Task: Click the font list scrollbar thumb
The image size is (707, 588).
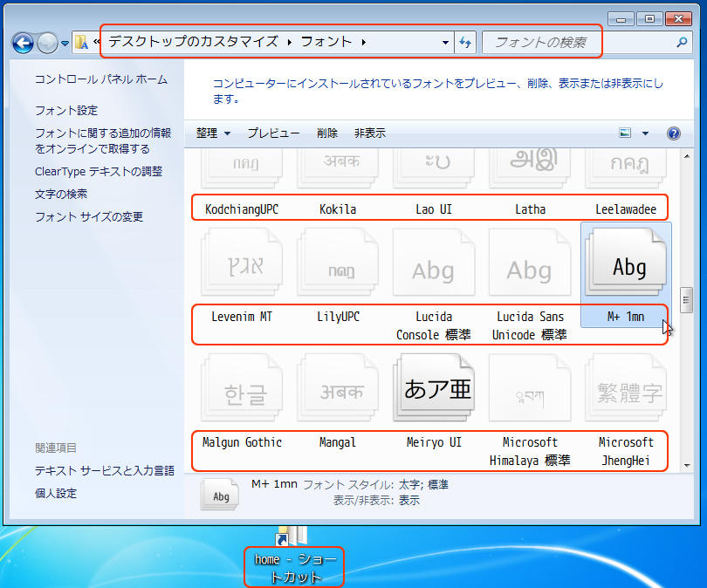Action: (687, 299)
